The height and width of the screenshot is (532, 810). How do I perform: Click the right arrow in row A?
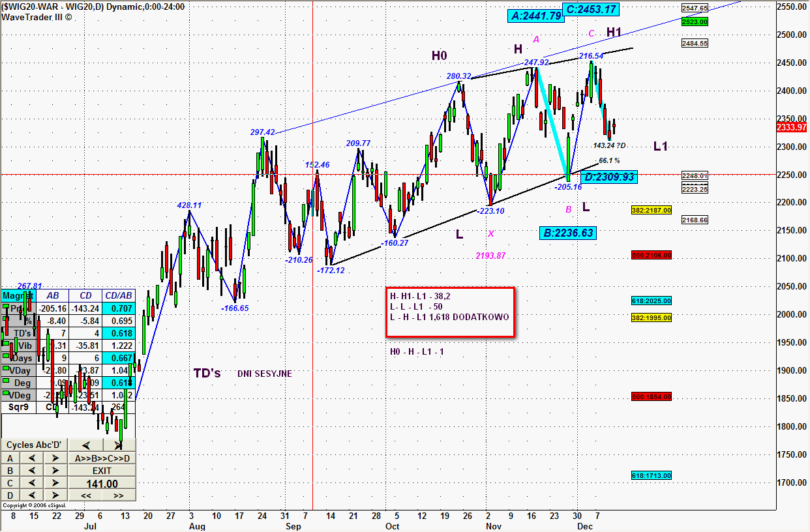tap(55, 458)
